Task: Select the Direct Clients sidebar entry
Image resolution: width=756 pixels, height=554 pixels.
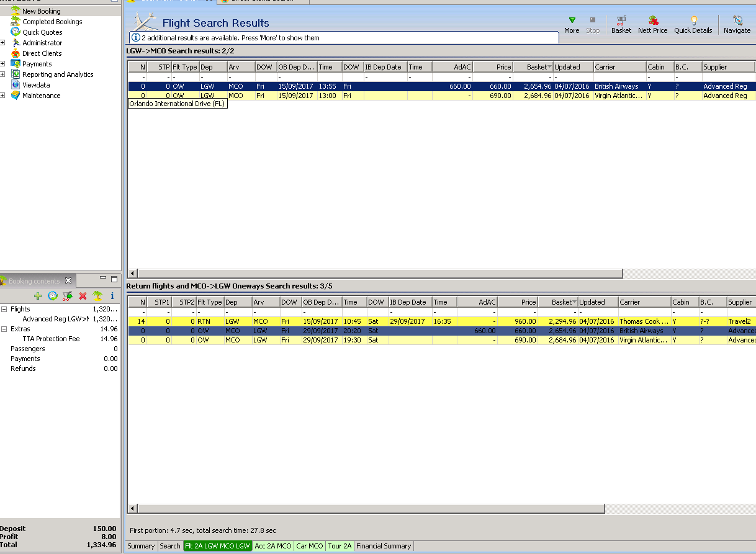Action: (x=42, y=53)
